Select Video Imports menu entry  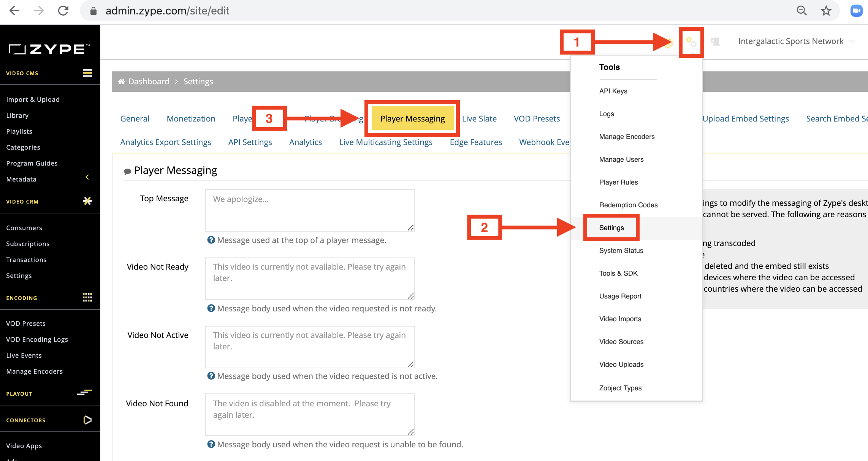click(x=620, y=319)
